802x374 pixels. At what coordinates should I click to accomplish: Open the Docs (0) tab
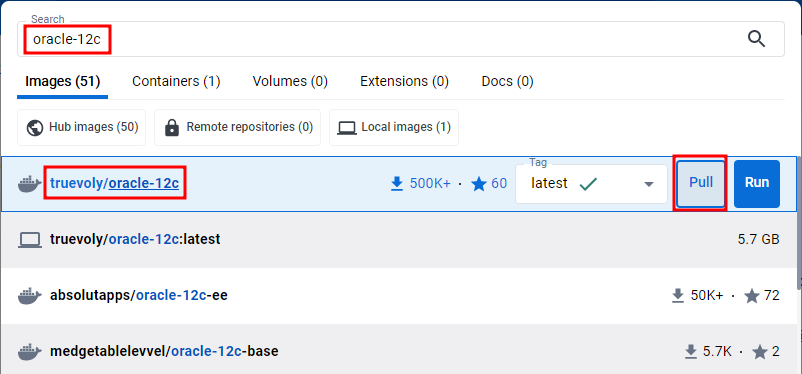507,82
